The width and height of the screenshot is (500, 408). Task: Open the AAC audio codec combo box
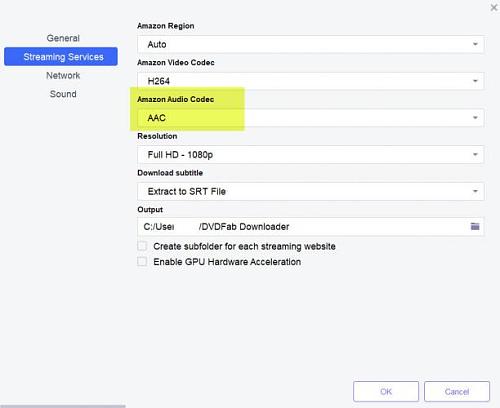coord(310,118)
